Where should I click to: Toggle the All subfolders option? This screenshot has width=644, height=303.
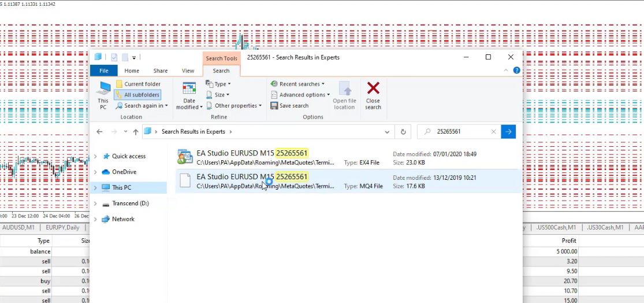point(137,95)
